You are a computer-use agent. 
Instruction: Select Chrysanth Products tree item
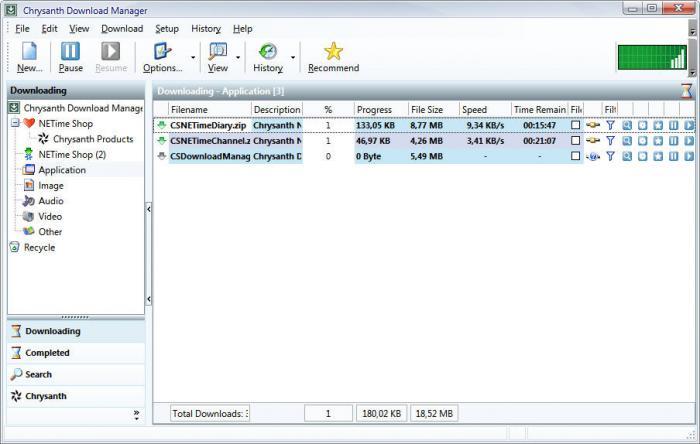(x=93, y=139)
